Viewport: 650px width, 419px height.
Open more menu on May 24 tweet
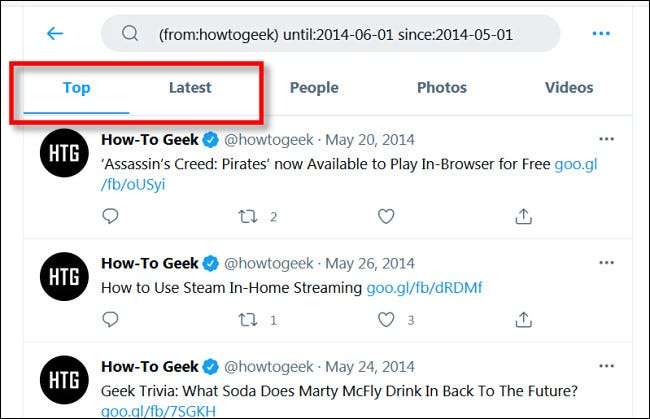[x=606, y=365]
